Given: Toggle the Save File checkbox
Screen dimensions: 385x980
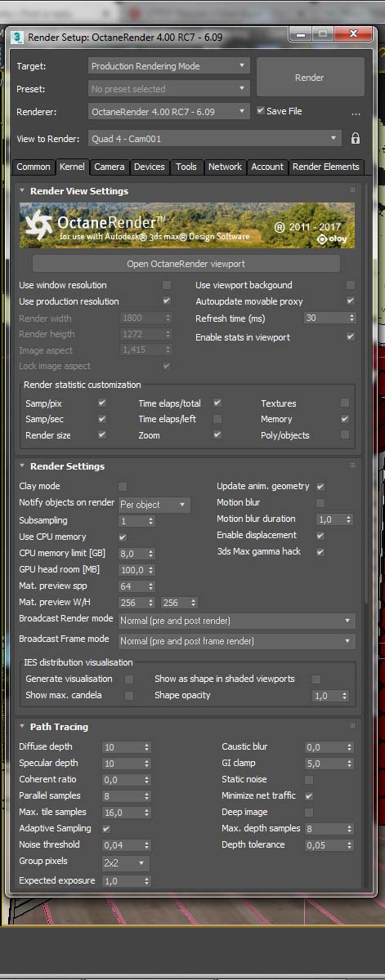Looking at the screenshot, I should (x=261, y=111).
